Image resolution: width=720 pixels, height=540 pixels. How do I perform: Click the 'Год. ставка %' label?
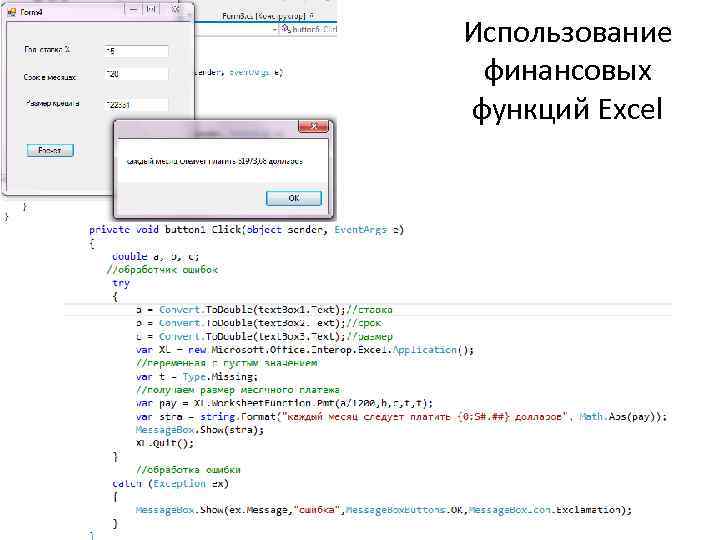click(47, 49)
